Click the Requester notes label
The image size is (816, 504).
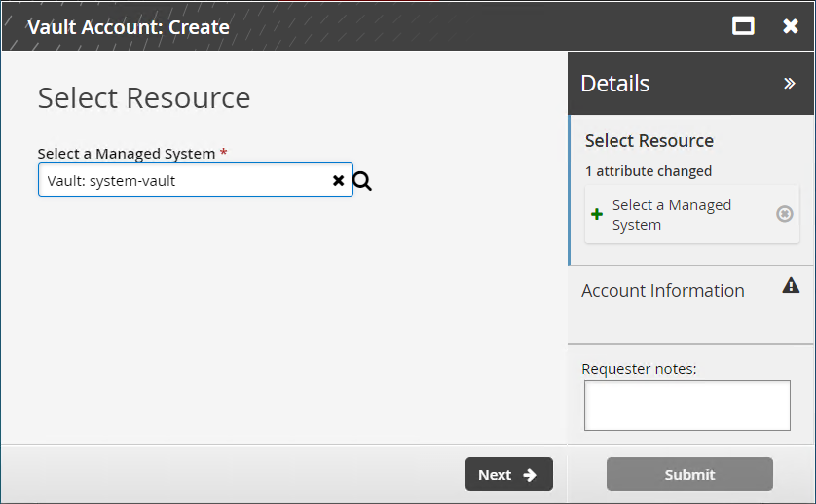641,369
